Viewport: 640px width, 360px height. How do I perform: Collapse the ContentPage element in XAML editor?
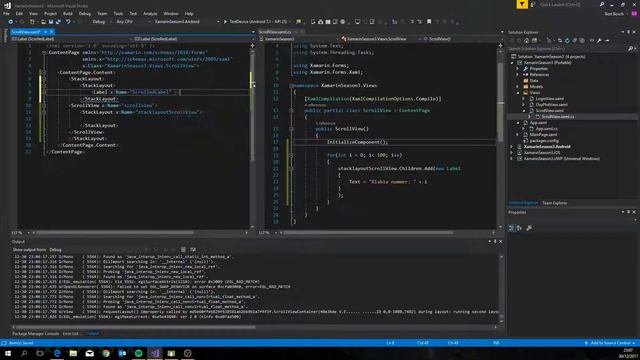click(x=44, y=53)
